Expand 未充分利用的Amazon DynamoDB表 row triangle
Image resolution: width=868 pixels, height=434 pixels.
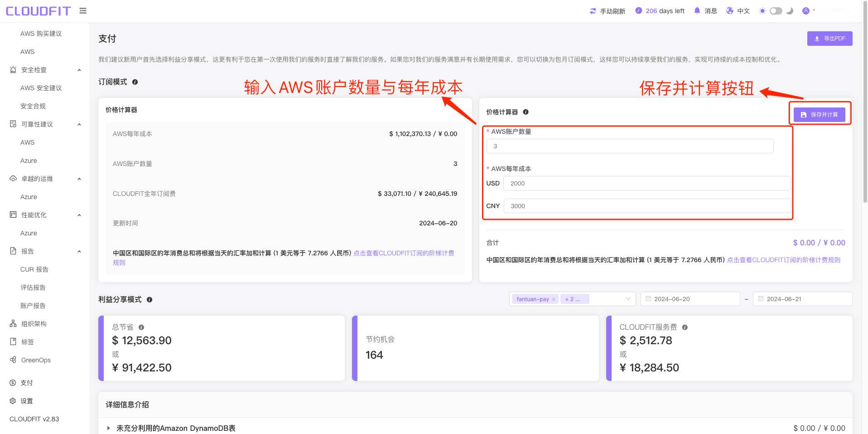109,428
